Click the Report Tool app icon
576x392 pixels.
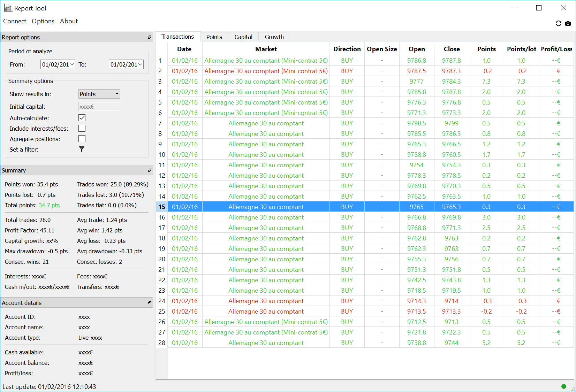8,8
